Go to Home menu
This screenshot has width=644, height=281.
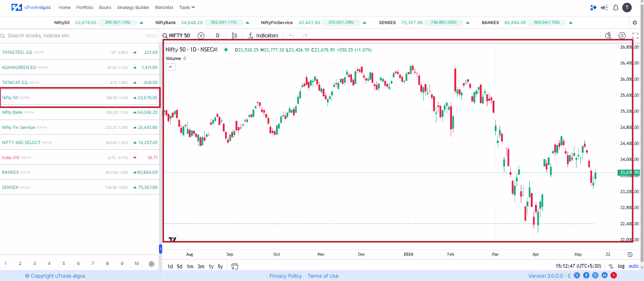click(x=65, y=8)
